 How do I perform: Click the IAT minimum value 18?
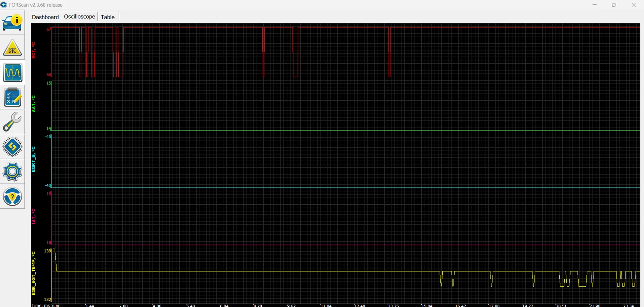tap(49, 243)
